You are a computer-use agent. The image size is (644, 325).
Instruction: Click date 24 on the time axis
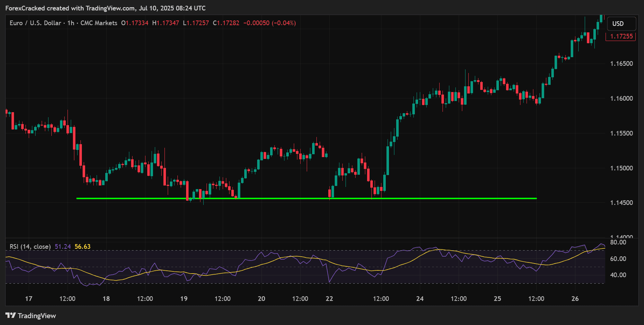420,299
